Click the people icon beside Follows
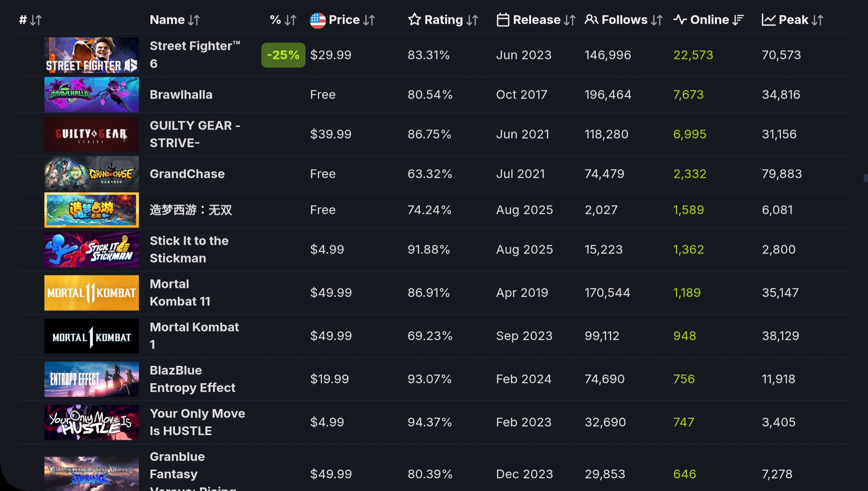Image resolution: width=868 pixels, height=491 pixels. coord(591,20)
